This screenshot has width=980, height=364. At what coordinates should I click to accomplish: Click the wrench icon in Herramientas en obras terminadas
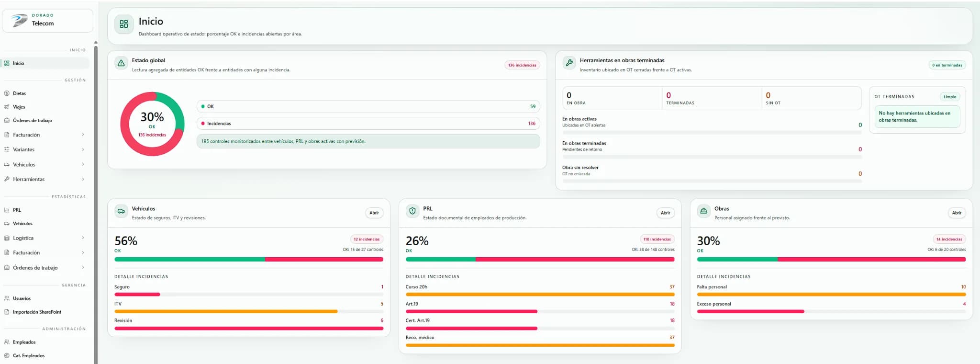[x=569, y=63]
